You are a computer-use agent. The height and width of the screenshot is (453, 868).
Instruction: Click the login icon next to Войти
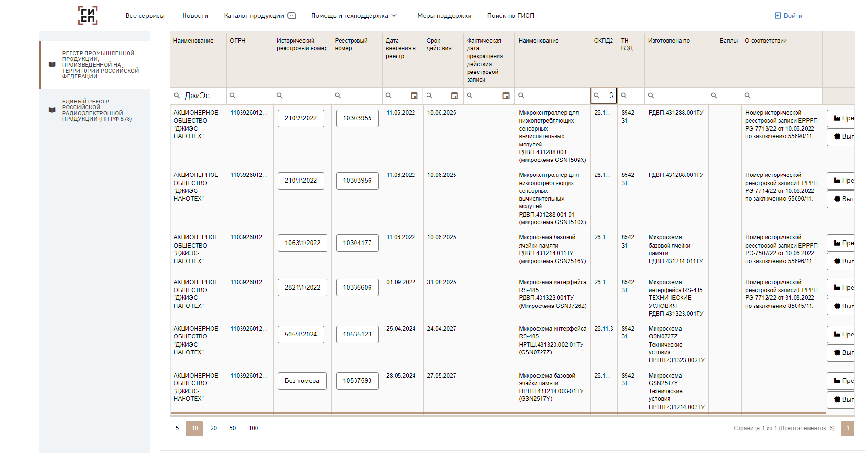coord(778,15)
